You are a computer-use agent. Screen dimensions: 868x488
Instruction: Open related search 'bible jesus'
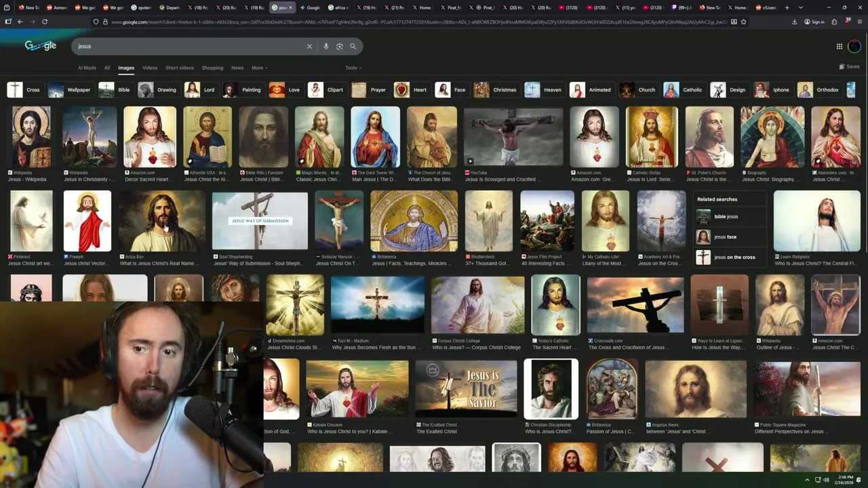[730, 217]
